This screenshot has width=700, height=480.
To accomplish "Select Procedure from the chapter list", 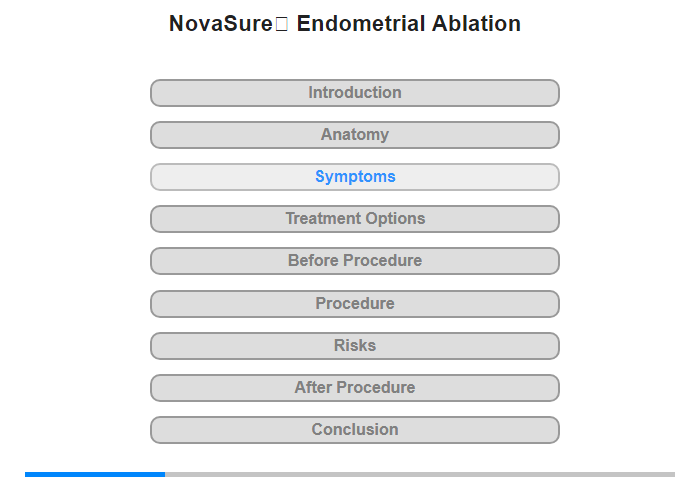I will pos(355,304).
